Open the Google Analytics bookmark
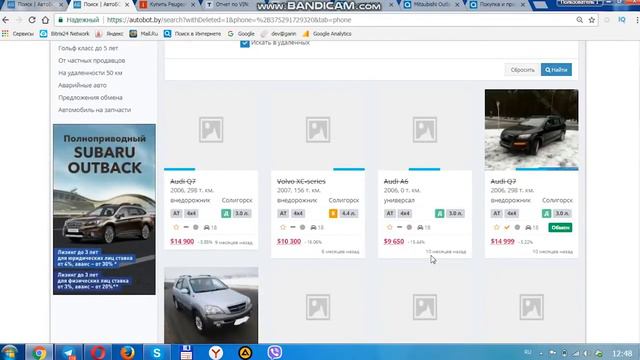640x360 pixels. 327,34
